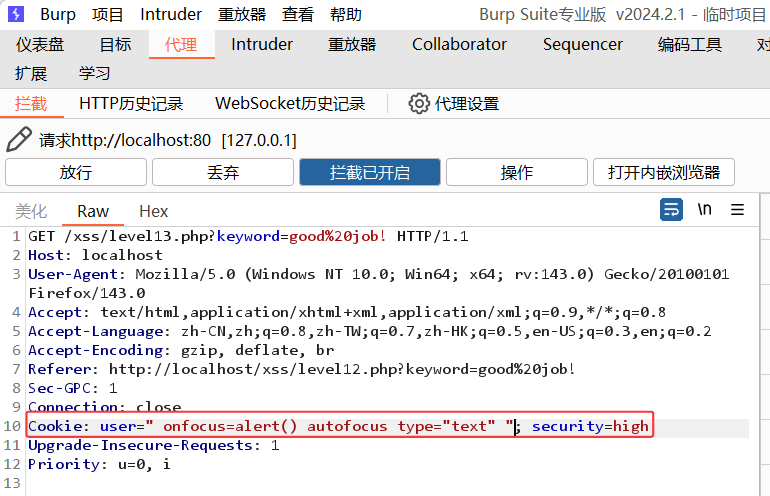This screenshot has height=496, width=770.
Task: Click the User-Agent header line
Action: [x=379, y=283]
